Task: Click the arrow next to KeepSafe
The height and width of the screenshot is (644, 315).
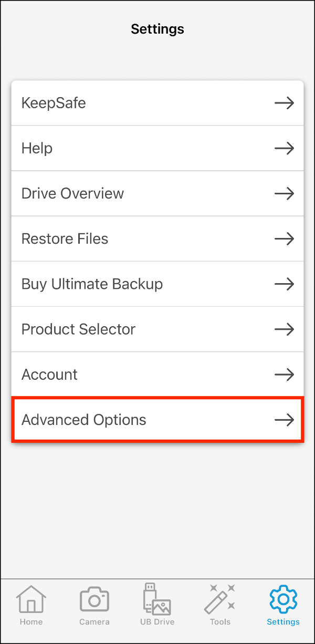Action: [284, 103]
